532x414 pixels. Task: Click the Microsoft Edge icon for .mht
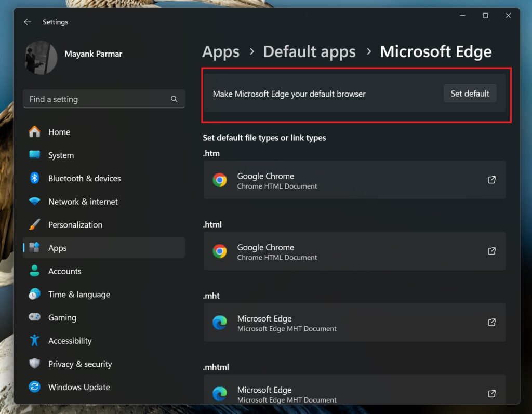220,322
